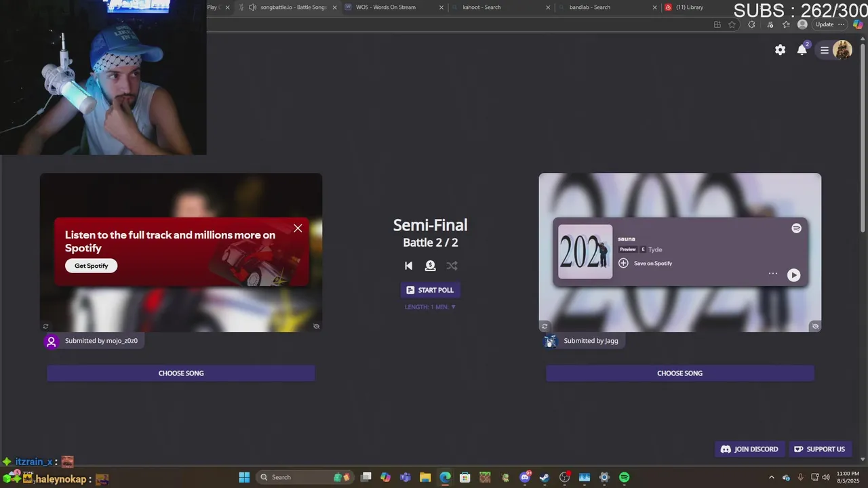
Task: Click the Spotify logo in sauna embed
Action: [796, 228]
